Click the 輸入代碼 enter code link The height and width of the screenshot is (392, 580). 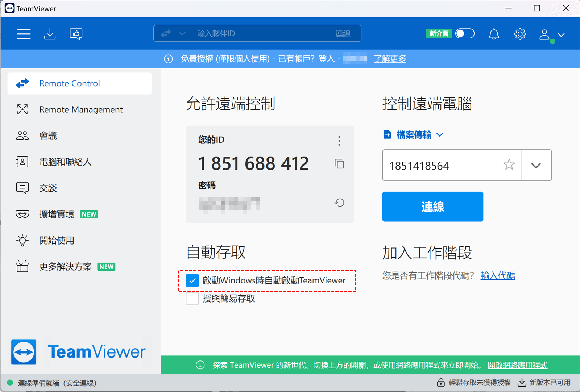point(498,276)
